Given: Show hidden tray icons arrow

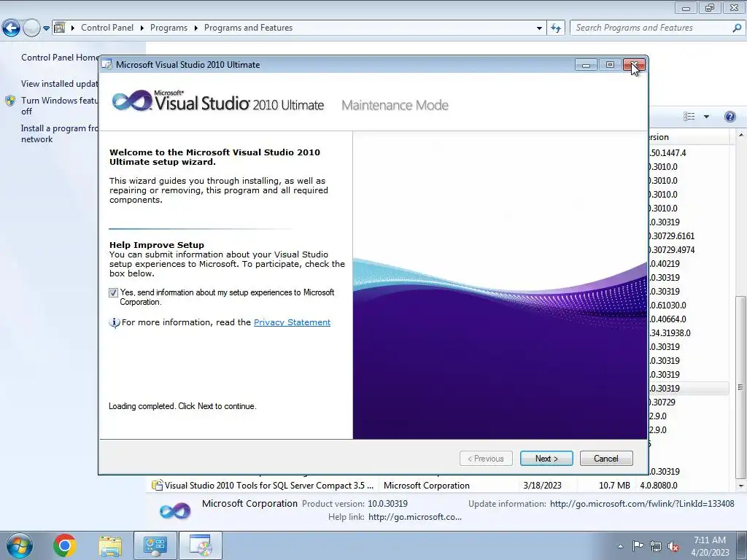Looking at the screenshot, I should pyautogui.click(x=620, y=546).
